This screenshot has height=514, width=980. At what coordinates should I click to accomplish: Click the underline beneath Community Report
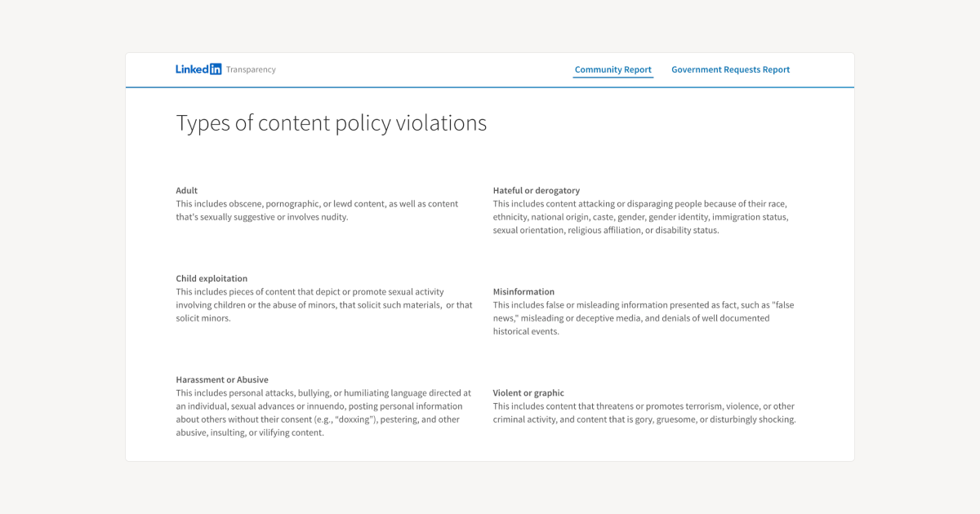click(x=612, y=78)
